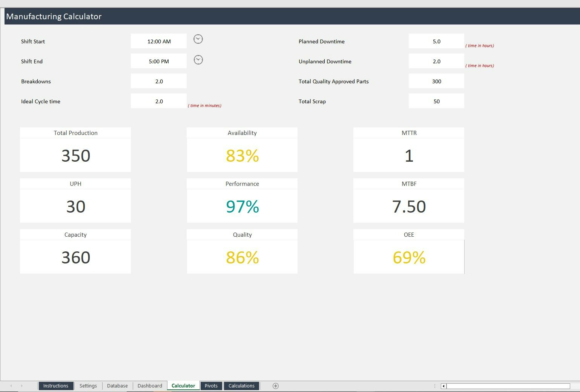Open the Dashboard sheet
The width and height of the screenshot is (580, 392).
click(150, 386)
